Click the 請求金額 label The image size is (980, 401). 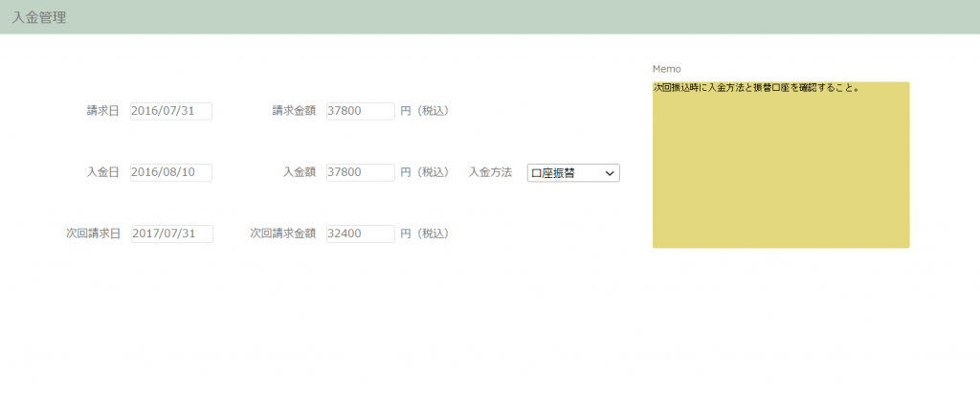pos(294,111)
